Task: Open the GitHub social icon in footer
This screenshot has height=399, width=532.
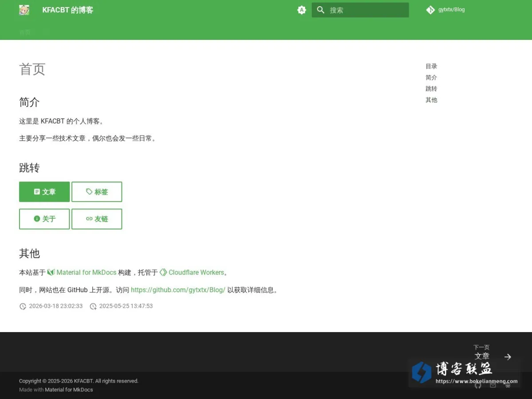Action: [478, 385]
